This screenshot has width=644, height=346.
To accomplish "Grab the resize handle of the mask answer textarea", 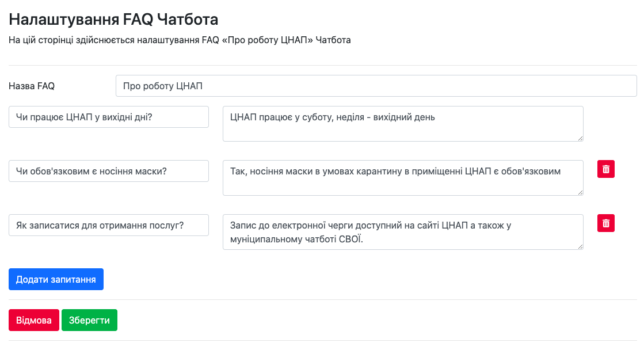I will (x=580, y=192).
